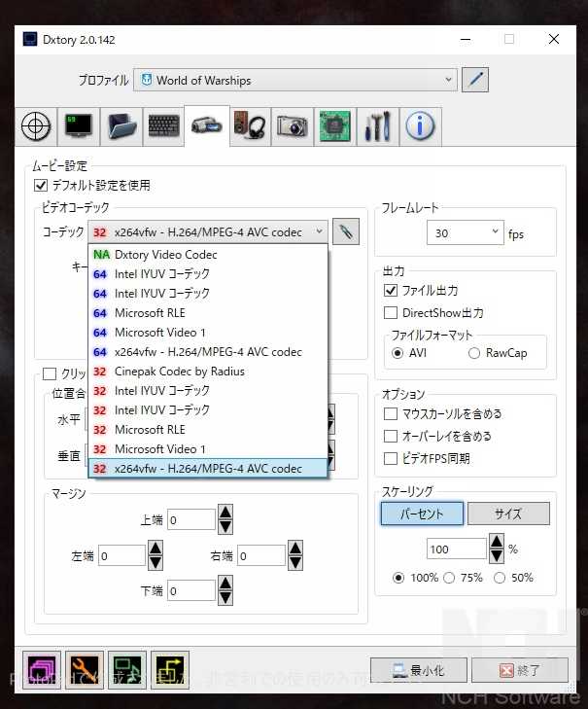
Task: Select RawCap file format radio
Action: tap(473, 353)
